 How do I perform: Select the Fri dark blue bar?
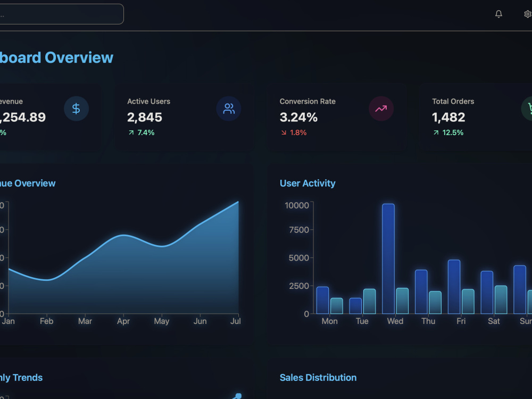pyautogui.click(x=454, y=287)
